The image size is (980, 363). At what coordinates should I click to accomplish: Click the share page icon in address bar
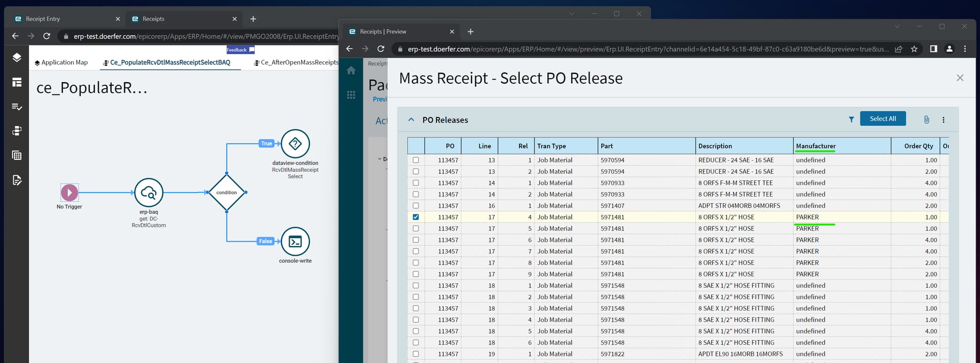point(899,49)
